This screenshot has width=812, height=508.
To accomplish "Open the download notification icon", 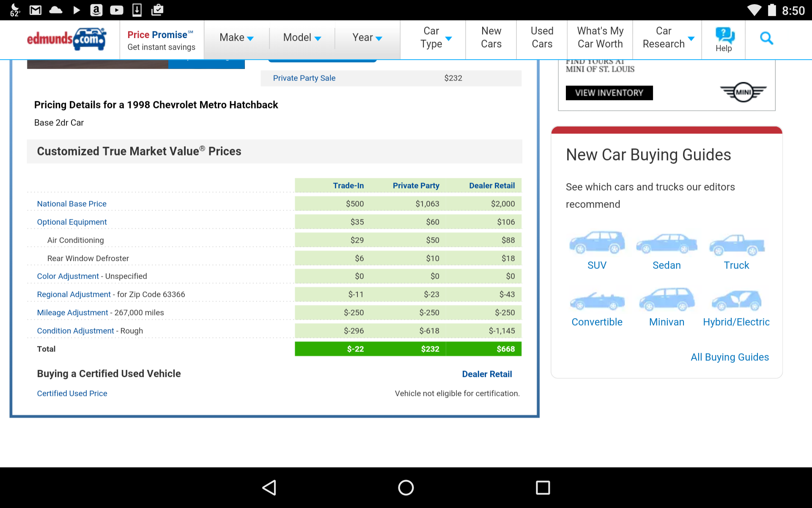I will (137, 10).
